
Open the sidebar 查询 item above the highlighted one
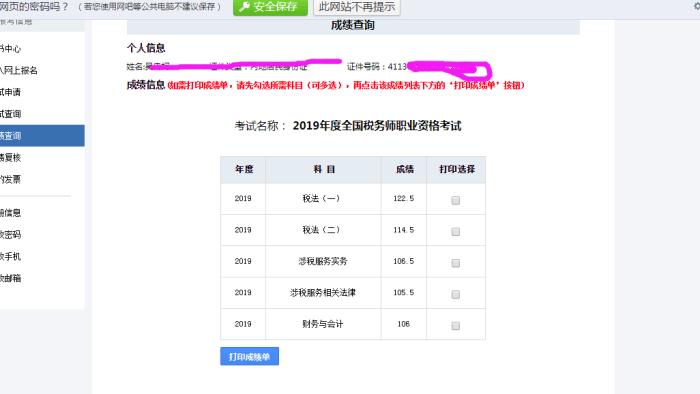(11, 114)
